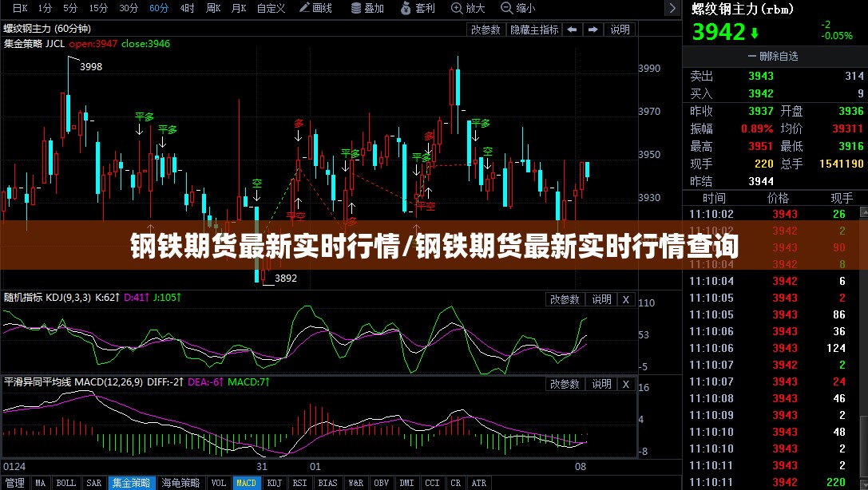Viewport: 868px width, 490px height.
Task: Switch to the 日K daily chart period
Action: [x=20, y=8]
